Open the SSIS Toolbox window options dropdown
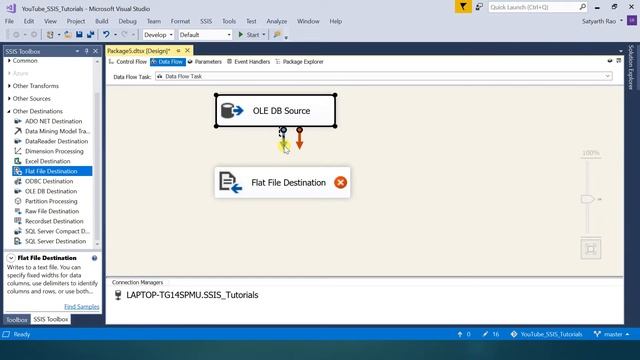This screenshot has height=360, width=640. [77, 51]
